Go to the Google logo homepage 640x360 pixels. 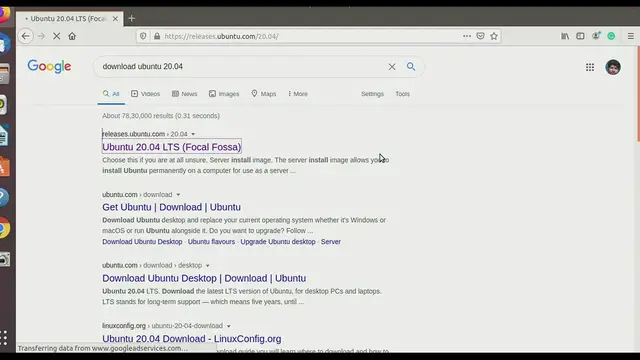point(49,66)
